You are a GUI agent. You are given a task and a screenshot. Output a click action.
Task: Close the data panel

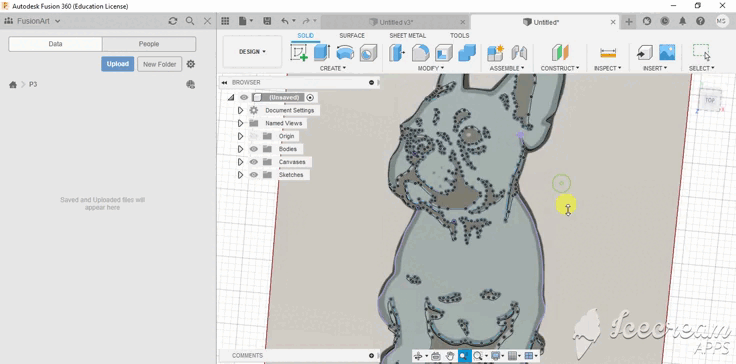pyautogui.click(x=207, y=21)
